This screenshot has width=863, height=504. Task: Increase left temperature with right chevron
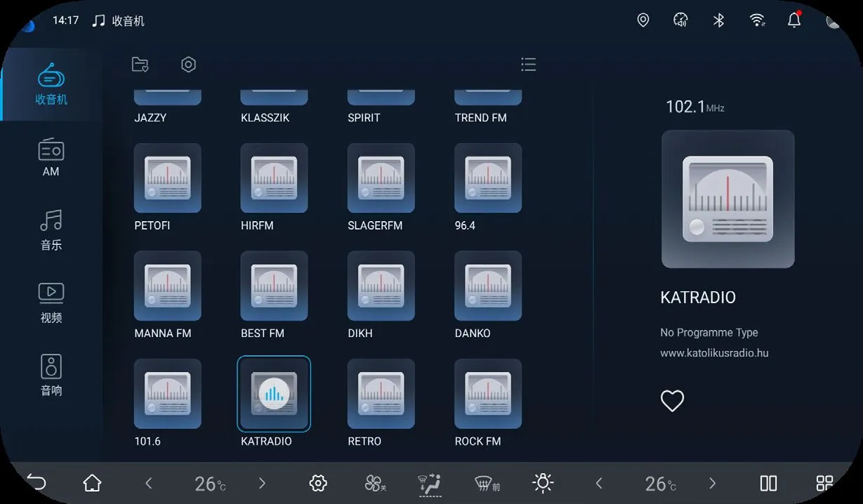point(262,483)
